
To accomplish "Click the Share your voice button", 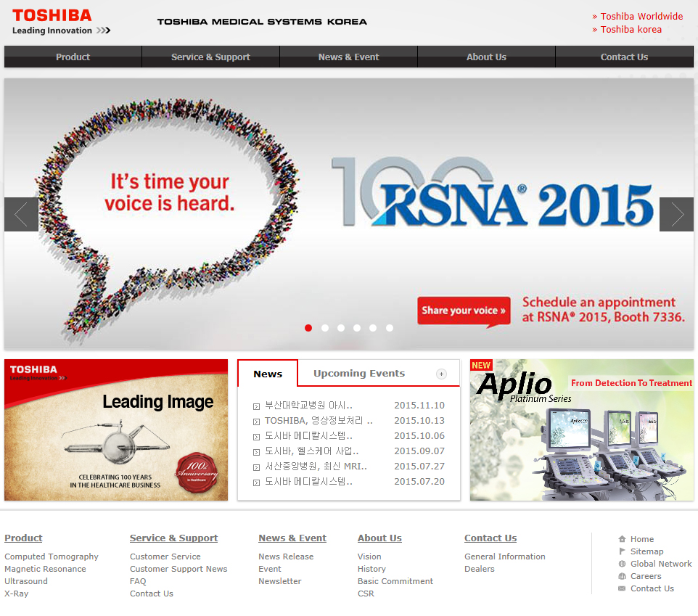I will click(464, 311).
